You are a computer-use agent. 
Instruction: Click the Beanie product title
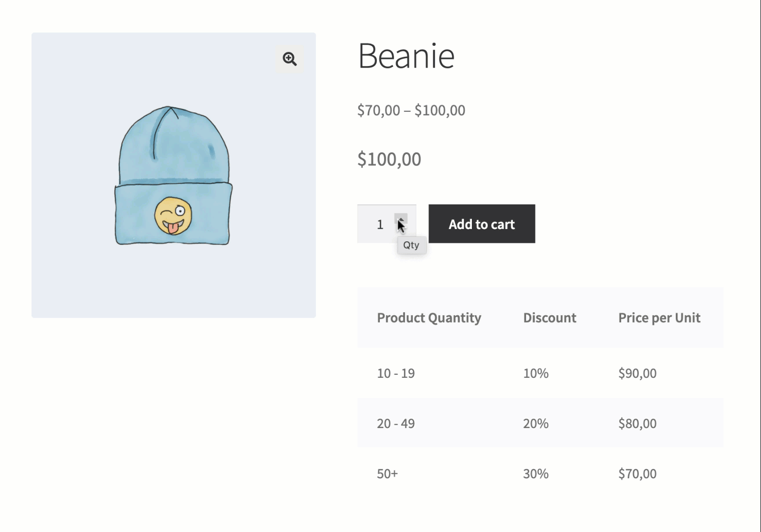click(x=406, y=56)
